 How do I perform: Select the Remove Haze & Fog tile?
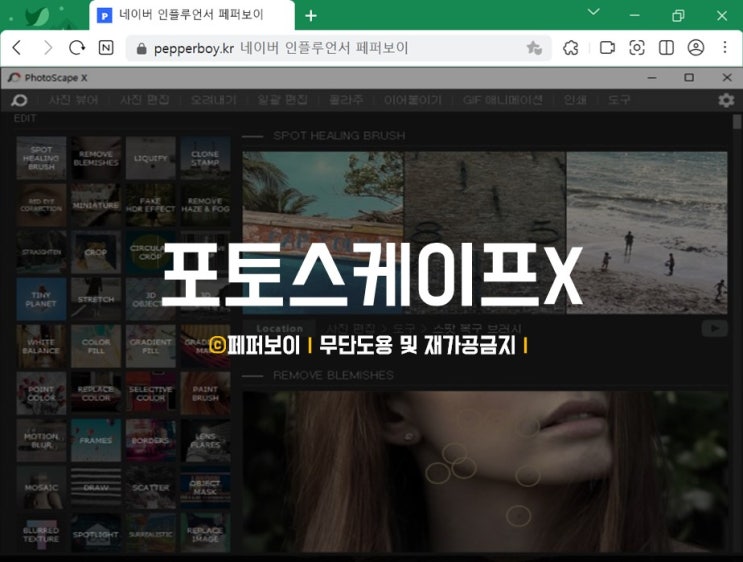click(x=205, y=205)
